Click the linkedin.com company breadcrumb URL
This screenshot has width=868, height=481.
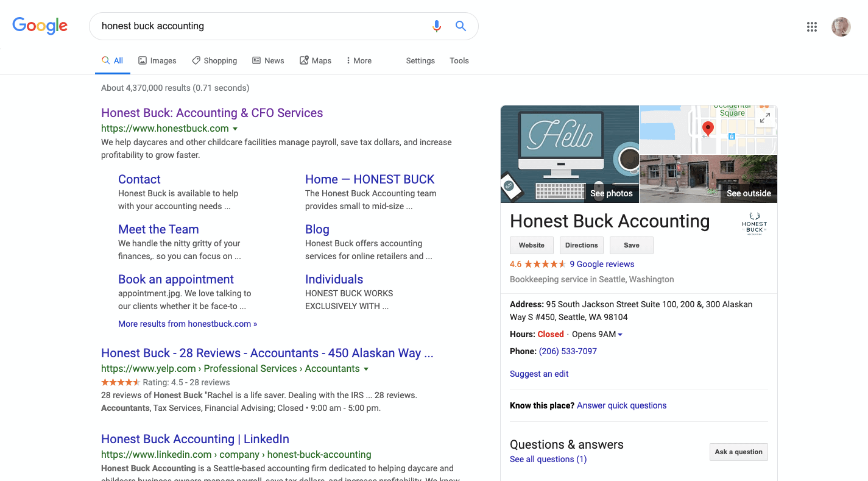236,455
